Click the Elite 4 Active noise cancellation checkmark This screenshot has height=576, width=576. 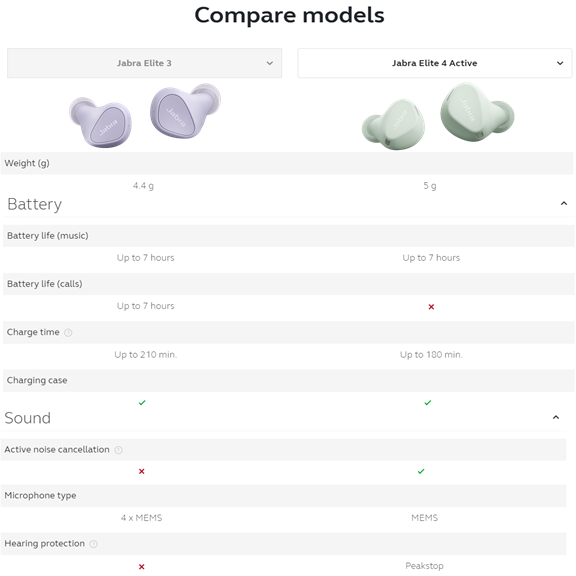point(421,471)
